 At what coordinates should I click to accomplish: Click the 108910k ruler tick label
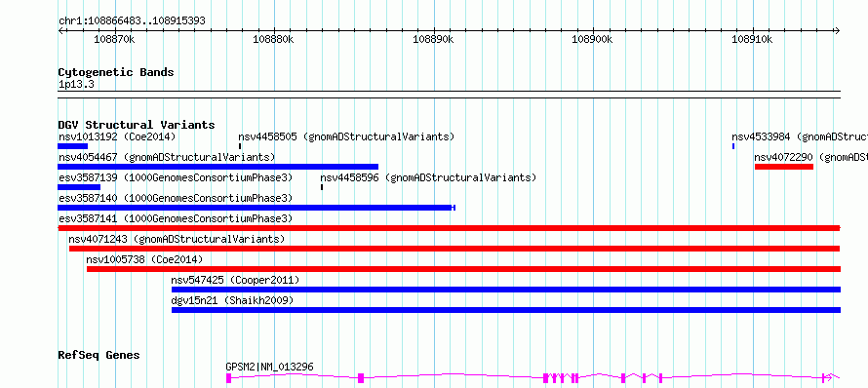click(x=752, y=39)
